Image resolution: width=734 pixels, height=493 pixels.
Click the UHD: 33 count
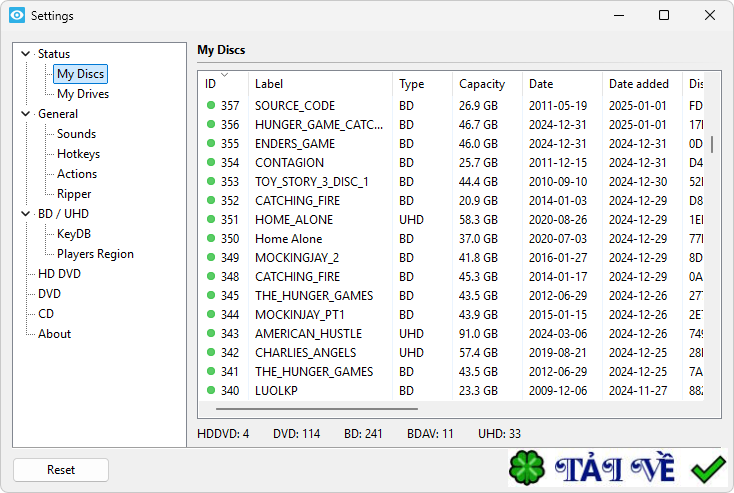click(499, 434)
